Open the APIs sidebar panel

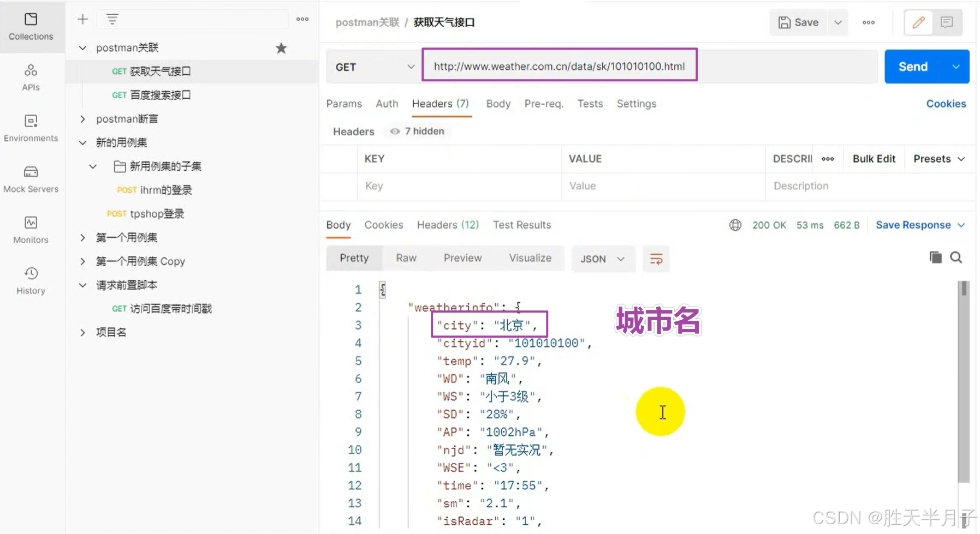[31, 77]
